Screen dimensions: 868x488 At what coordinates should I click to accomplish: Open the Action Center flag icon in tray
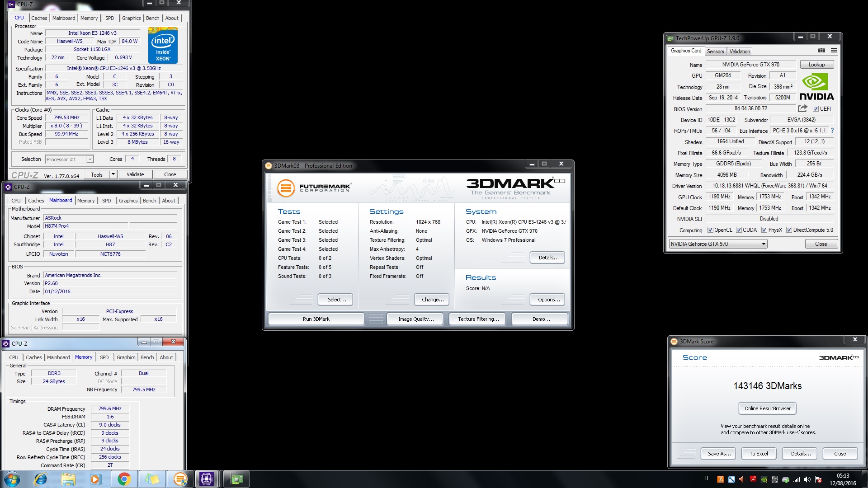tap(818, 479)
